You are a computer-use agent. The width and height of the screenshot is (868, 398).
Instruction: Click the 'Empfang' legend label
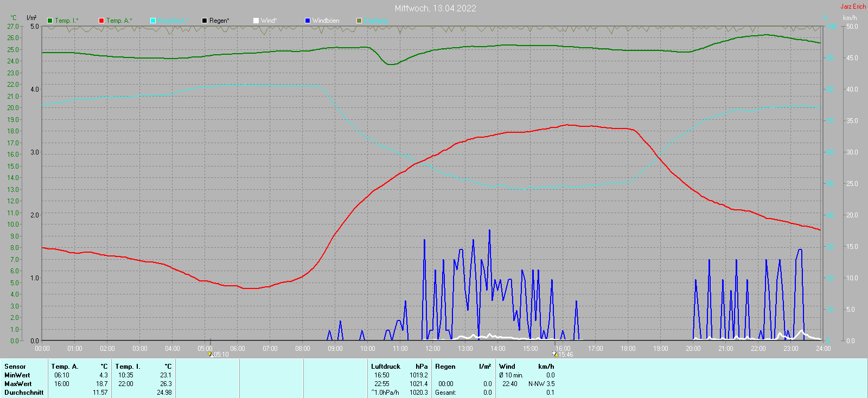click(375, 21)
